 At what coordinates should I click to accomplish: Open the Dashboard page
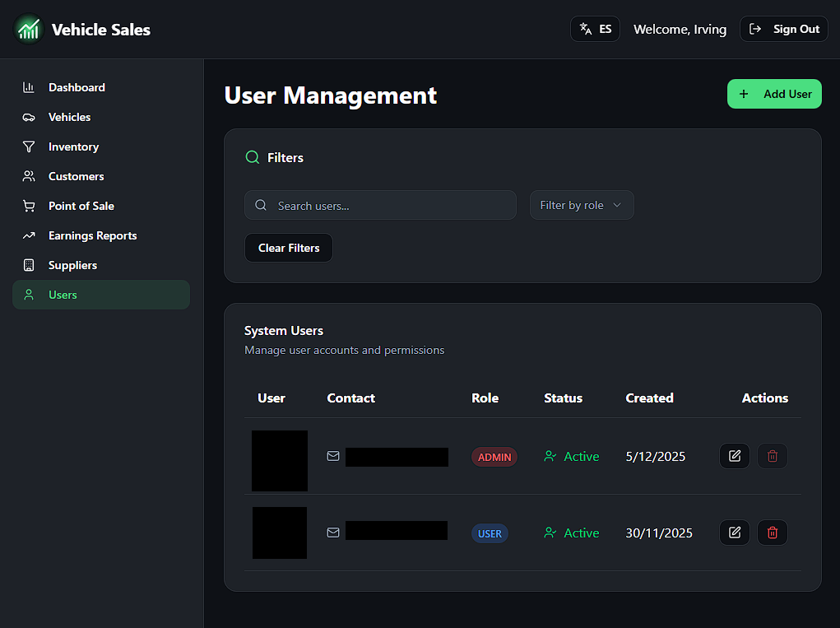(x=101, y=87)
